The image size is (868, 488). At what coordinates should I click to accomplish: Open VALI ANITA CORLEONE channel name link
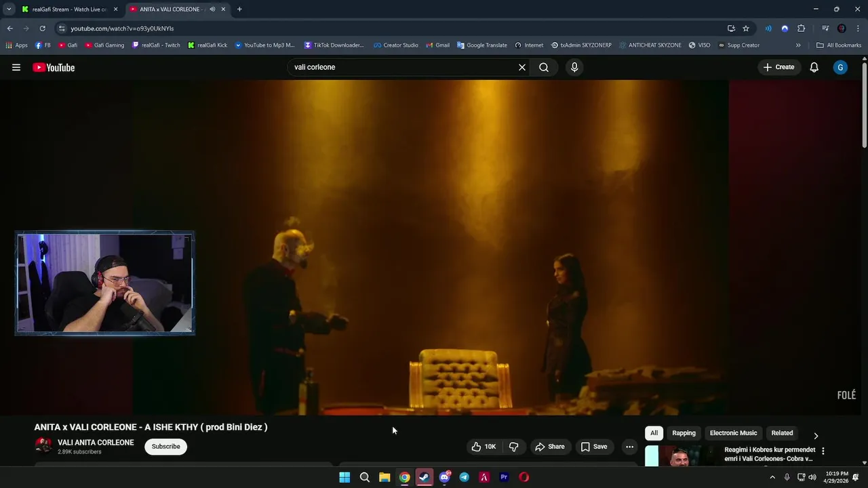[x=96, y=443]
